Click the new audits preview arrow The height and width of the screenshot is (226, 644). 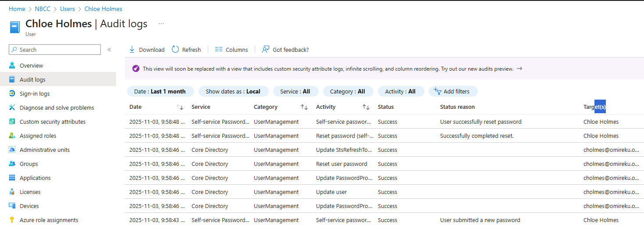coord(519,68)
